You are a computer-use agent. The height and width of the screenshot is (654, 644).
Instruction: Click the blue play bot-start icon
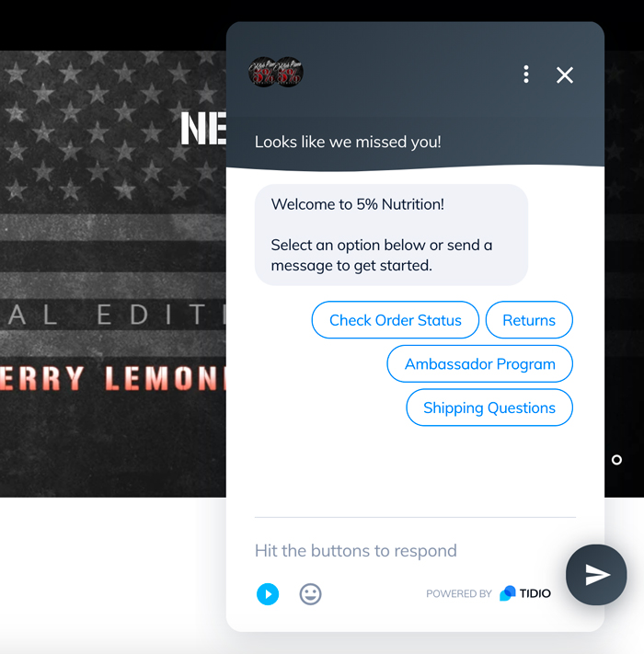(268, 593)
